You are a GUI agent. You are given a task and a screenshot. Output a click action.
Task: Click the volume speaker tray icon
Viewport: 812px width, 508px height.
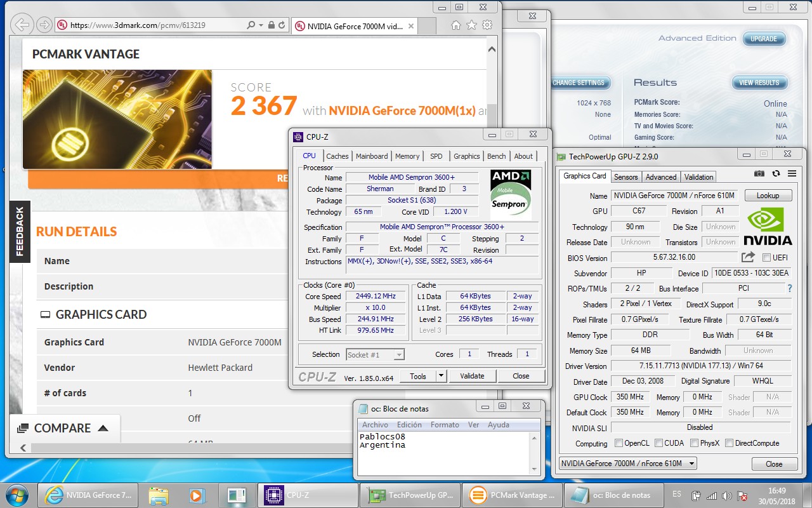(x=726, y=495)
